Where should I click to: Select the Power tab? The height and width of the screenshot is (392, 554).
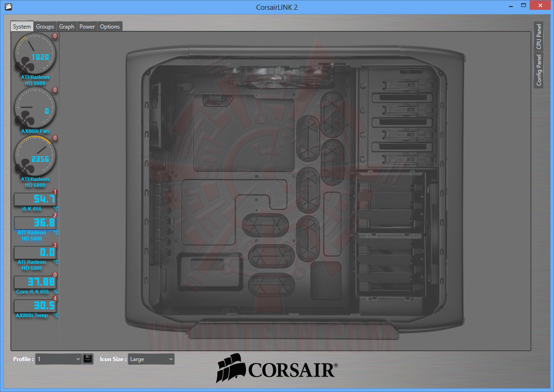87,27
